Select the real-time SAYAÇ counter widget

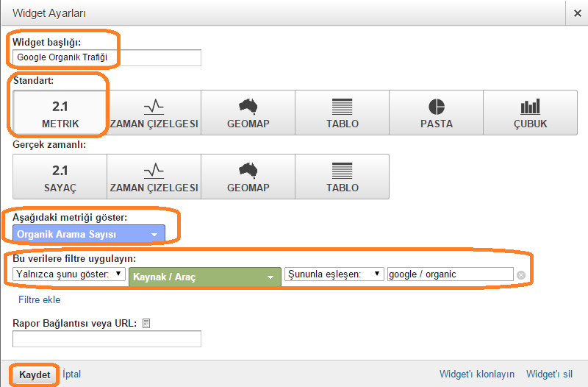(x=60, y=177)
